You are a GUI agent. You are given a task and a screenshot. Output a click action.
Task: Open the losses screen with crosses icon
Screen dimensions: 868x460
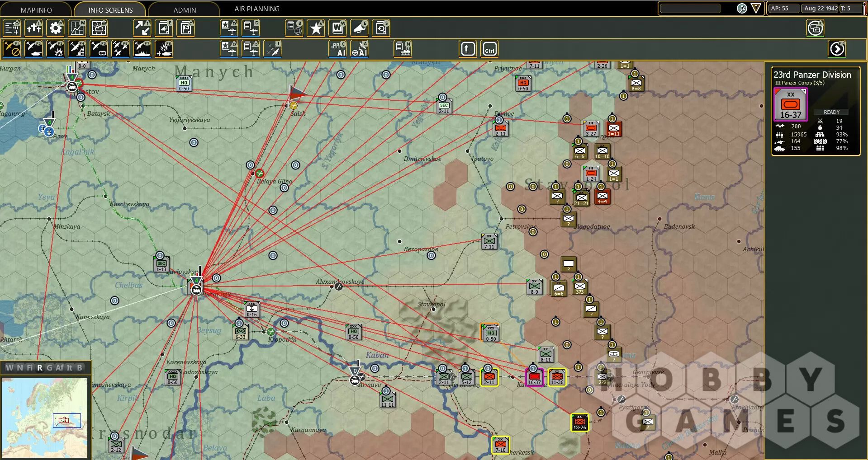[x=34, y=28]
